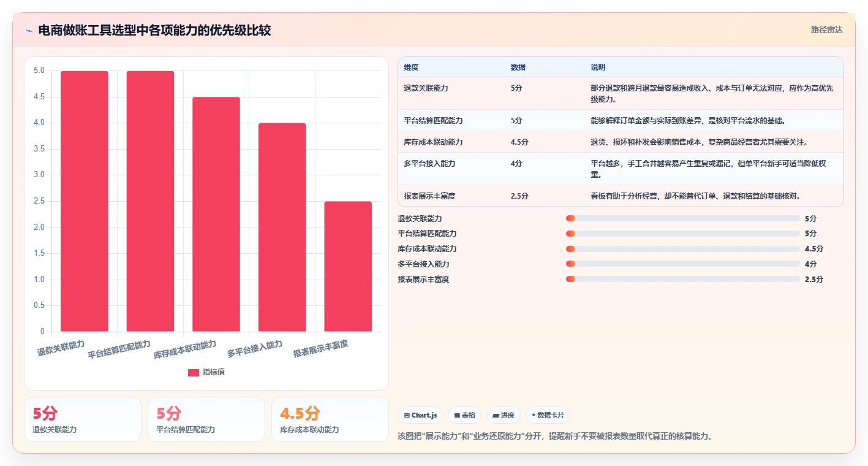Click the lightning icon beside the title
Viewport: 868px width, 466px height.
click(29, 31)
